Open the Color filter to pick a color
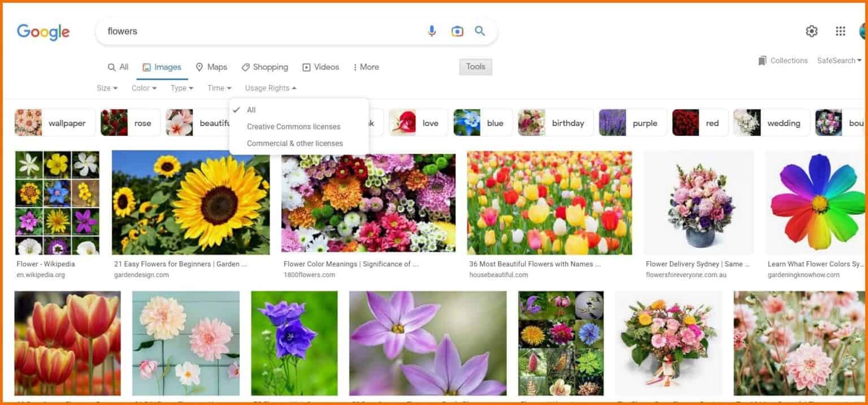This screenshot has height=405, width=868. [x=143, y=88]
